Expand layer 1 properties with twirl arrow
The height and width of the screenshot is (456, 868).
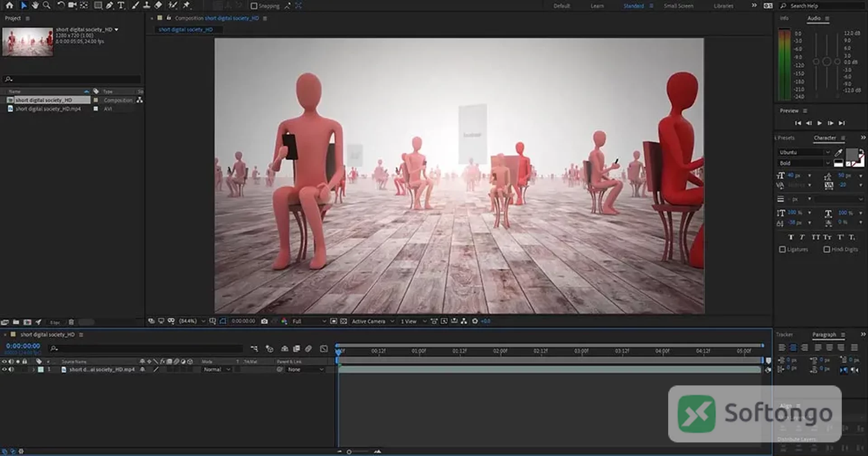pyautogui.click(x=33, y=370)
